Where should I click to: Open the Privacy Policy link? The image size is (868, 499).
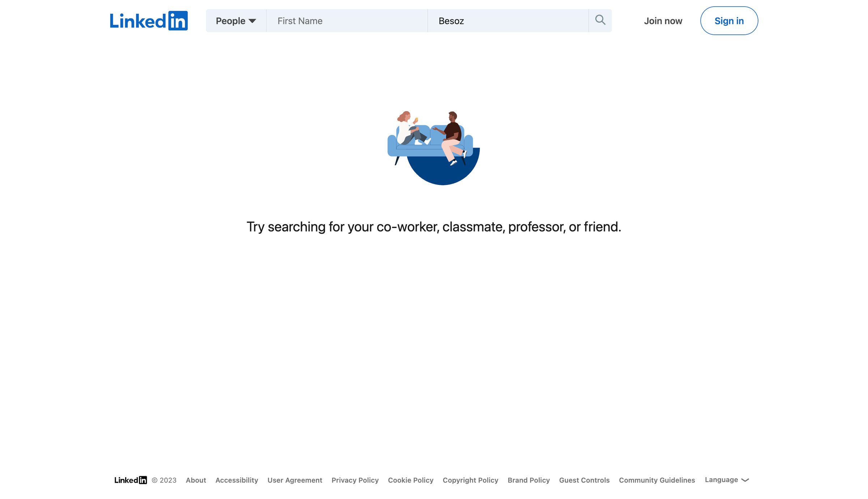click(355, 480)
